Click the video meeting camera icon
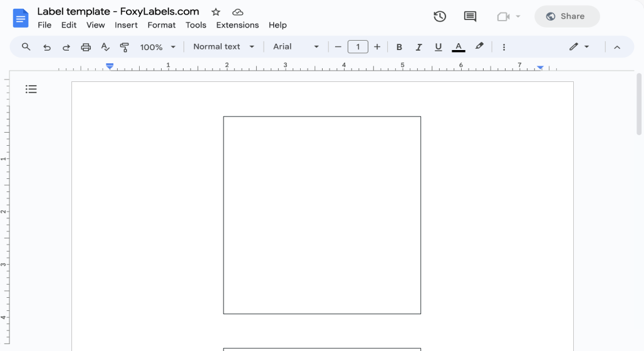This screenshot has width=644, height=351. [503, 16]
